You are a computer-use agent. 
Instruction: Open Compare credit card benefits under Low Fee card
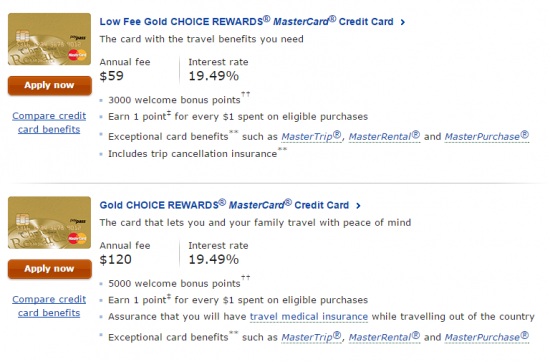49,122
